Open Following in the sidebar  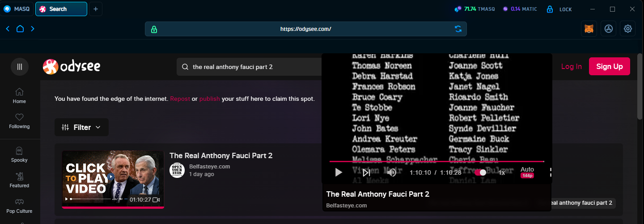click(x=19, y=121)
